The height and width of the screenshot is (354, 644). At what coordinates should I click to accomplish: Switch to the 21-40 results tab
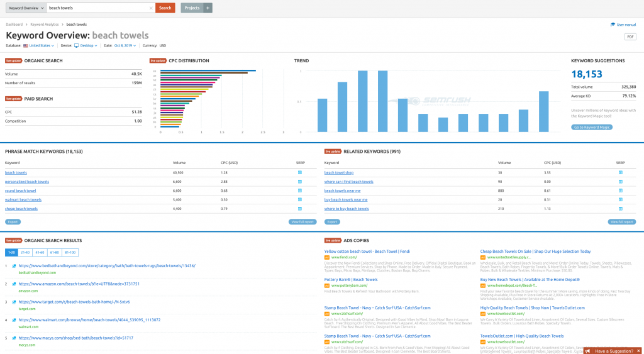[x=25, y=252]
